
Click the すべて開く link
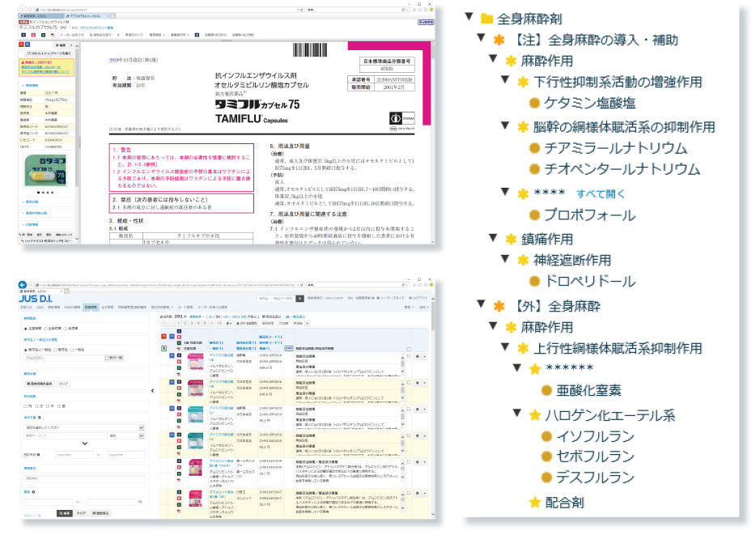(x=601, y=193)
